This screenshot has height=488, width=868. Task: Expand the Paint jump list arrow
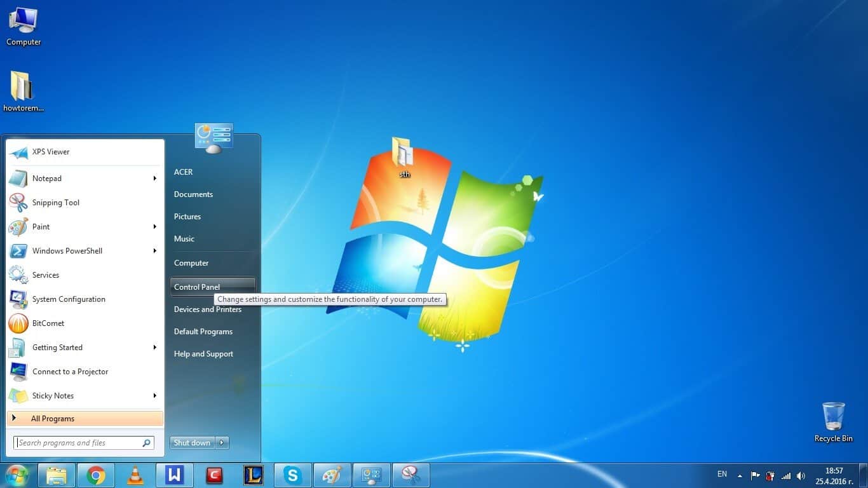coord(155,227)
